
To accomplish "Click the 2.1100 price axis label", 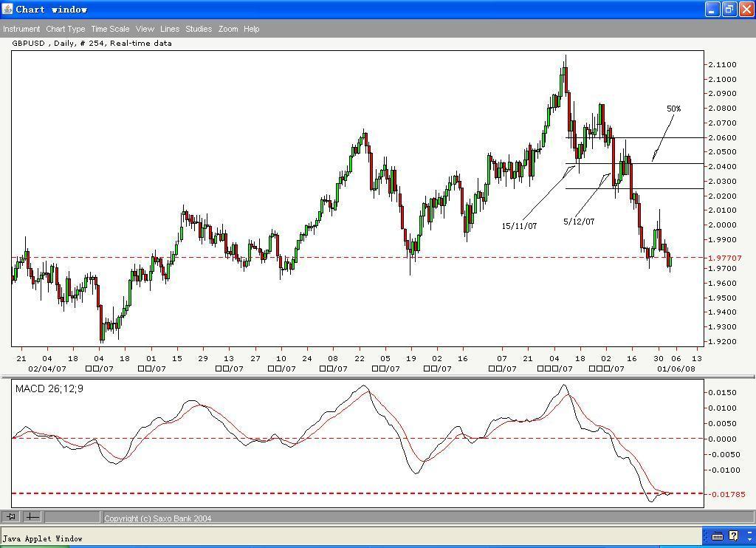I will (722, 64).
